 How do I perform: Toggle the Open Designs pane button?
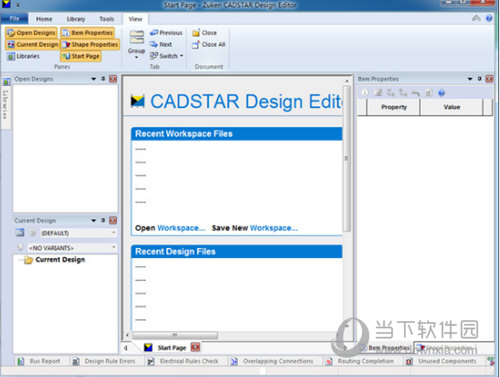point(31,33)
